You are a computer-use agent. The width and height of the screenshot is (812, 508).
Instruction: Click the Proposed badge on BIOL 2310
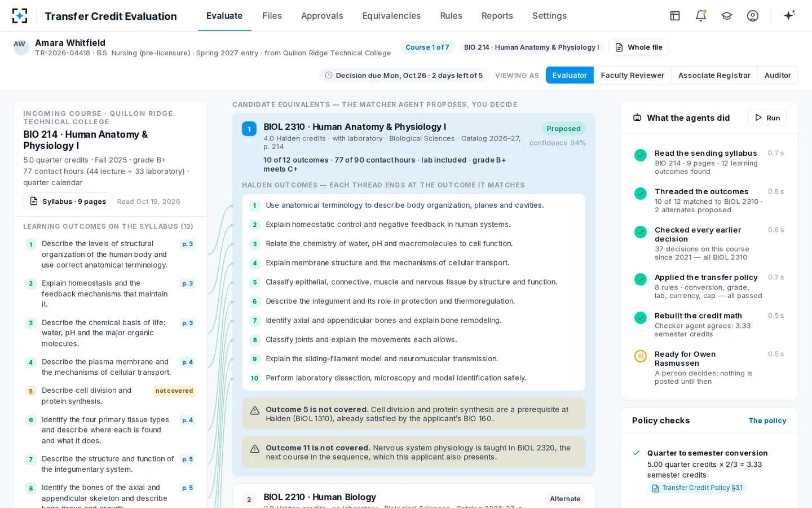(x=563, y=129)
